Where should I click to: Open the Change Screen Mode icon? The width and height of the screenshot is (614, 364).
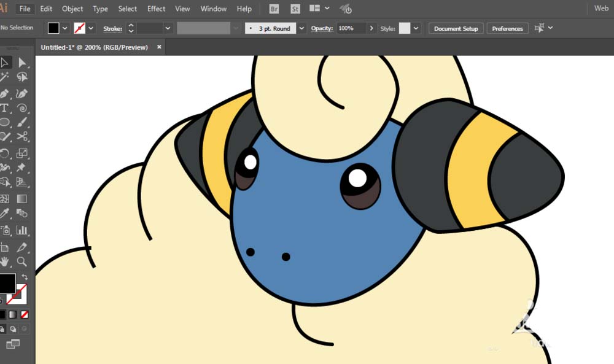point(13,344)
